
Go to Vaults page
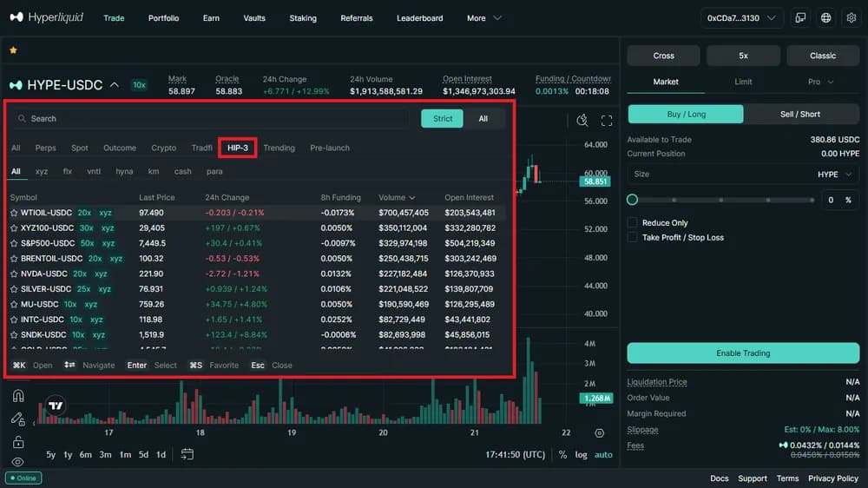tap(254, 17)
